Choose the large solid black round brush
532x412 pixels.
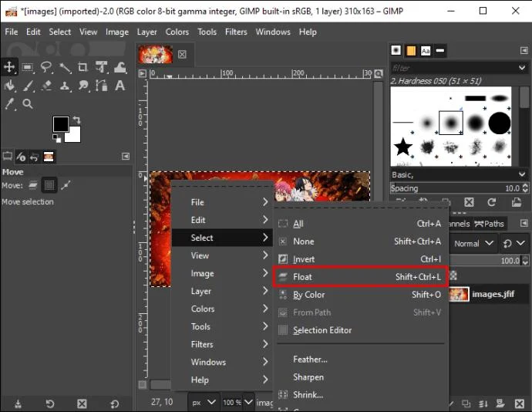(500, 123)
